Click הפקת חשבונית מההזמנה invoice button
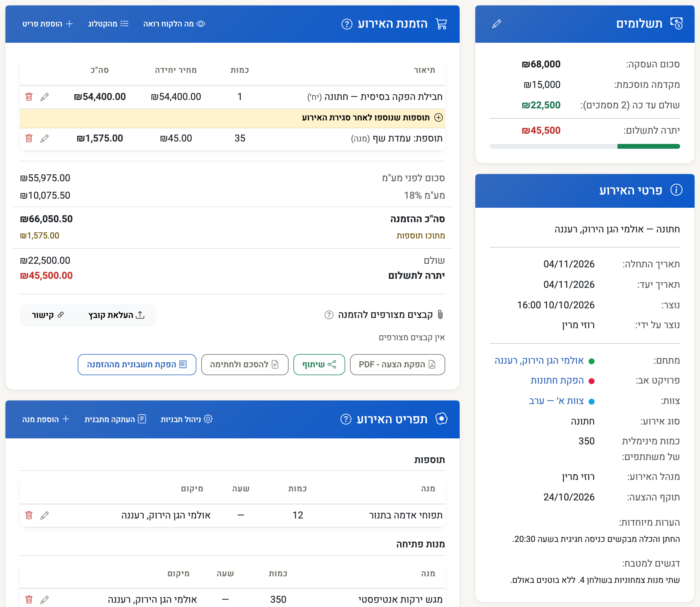The image size is (700, 607). tap(137, 364)
